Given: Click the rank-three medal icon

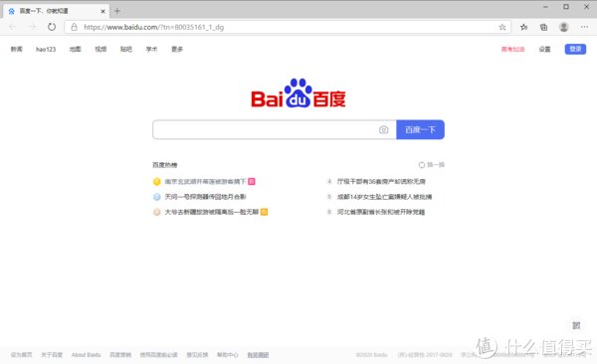Looking at the screenshot, I should pyautogui.click(x=157, y=212).
